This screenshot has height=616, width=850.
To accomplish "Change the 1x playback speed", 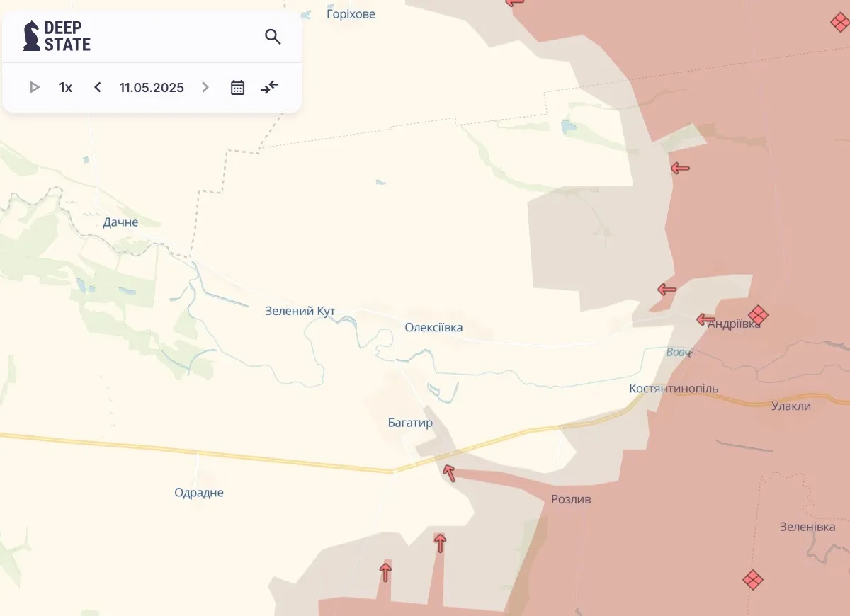I will coord(65,88).
